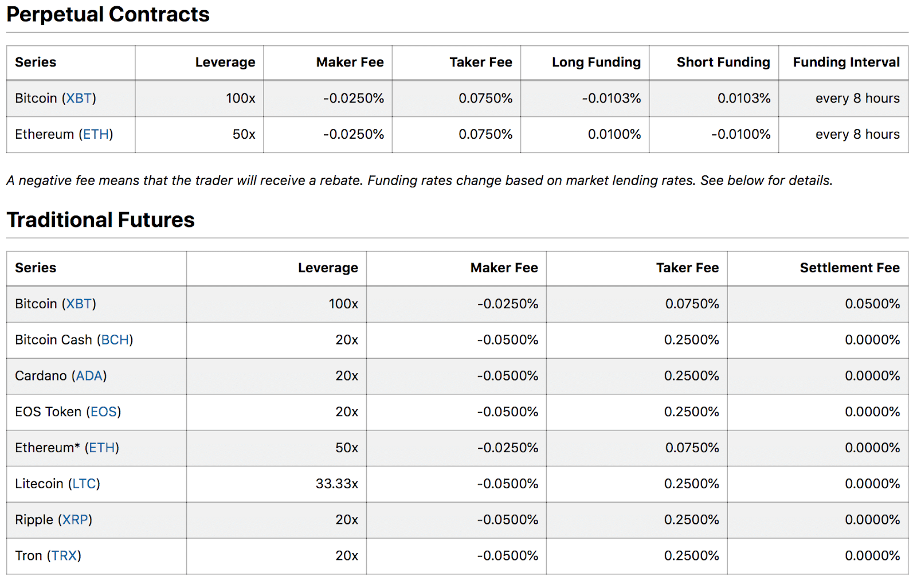Select Bitcoin perpetual long funding value -0.0103%
The image size is (917, 588).
[611, 99]
